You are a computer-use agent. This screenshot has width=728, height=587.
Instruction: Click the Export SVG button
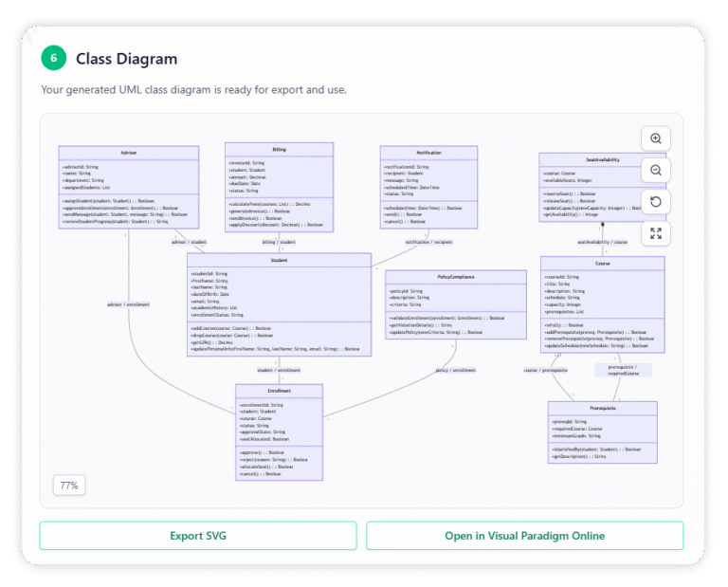(x=198, y=536)
